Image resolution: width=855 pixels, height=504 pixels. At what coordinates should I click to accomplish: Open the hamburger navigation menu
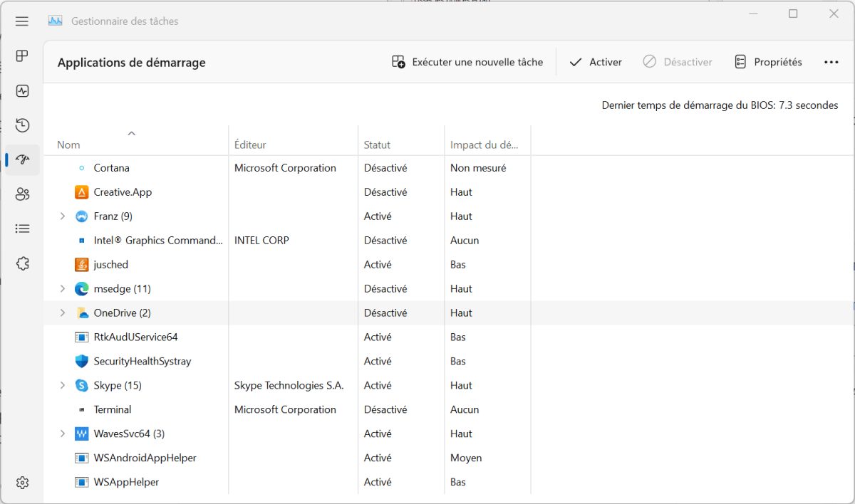point(22,21)
